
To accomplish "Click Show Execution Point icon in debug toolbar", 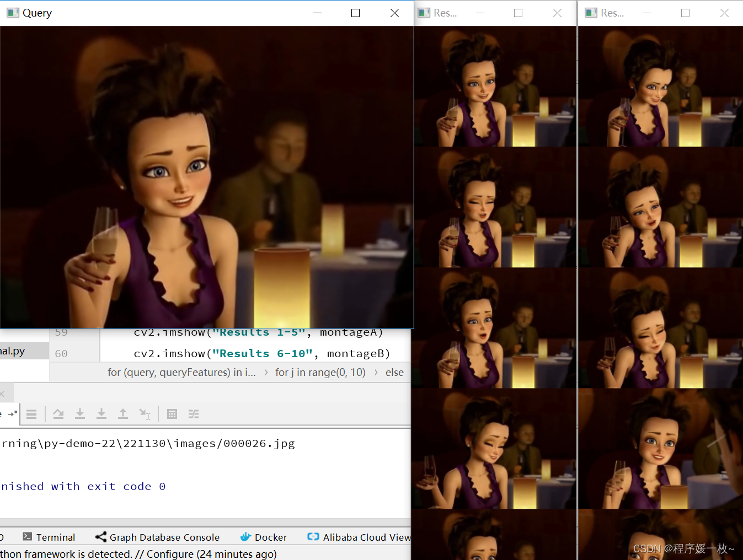I will coord(31,414).
